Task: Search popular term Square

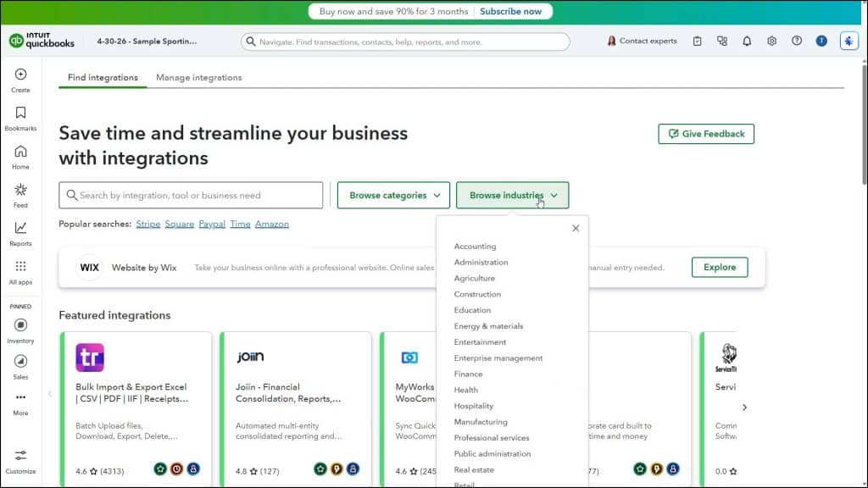Action: coord(180,224)
